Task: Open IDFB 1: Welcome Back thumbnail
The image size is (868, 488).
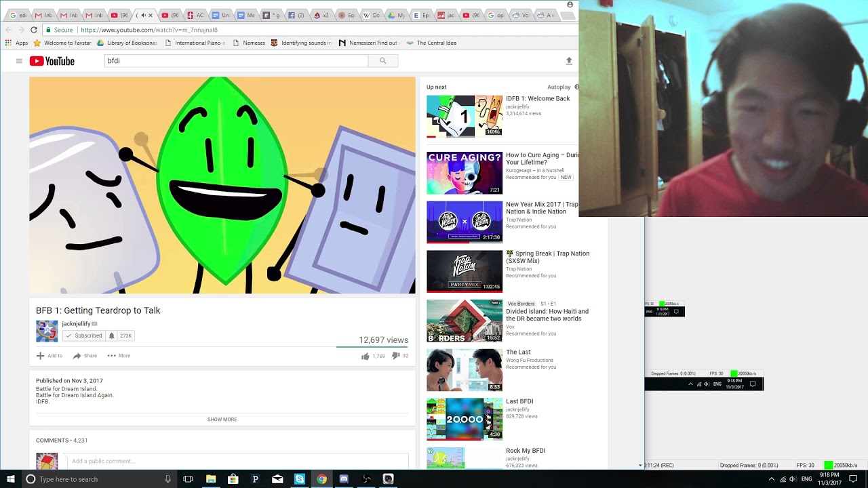Action: (x=465, y=116)
